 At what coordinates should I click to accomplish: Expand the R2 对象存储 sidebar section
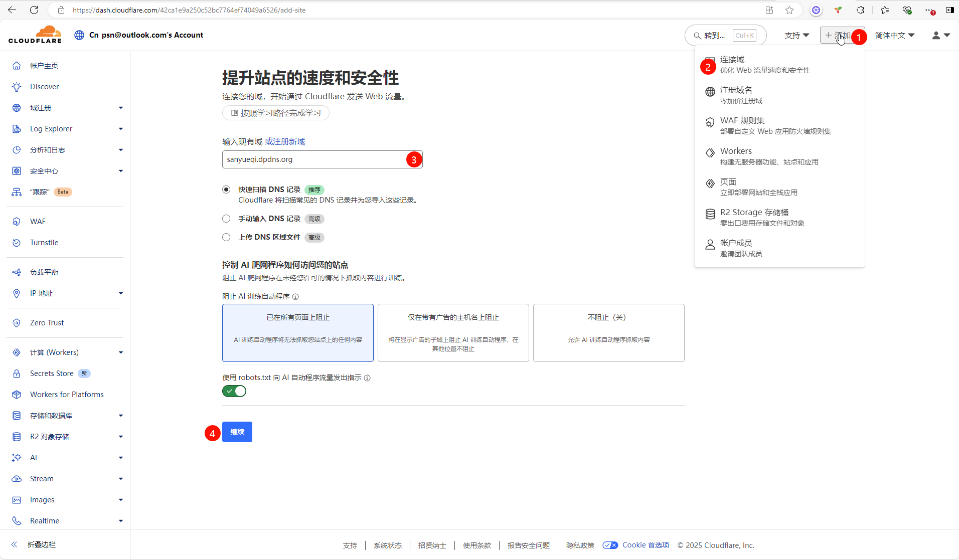pos(120,437)
